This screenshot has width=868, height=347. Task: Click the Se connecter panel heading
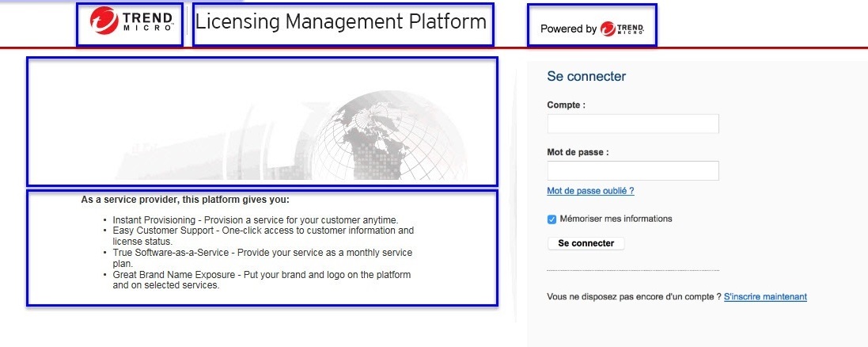coord(586,77)
